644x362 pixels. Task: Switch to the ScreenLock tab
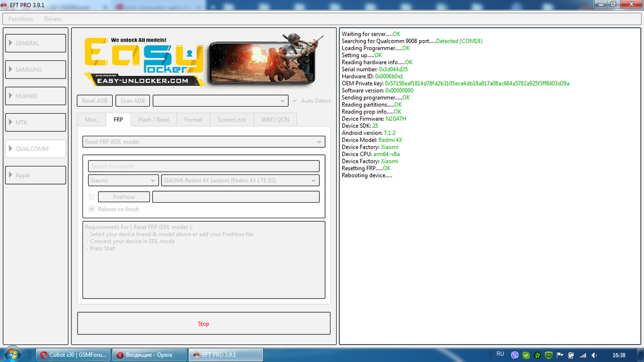(232, 120)
